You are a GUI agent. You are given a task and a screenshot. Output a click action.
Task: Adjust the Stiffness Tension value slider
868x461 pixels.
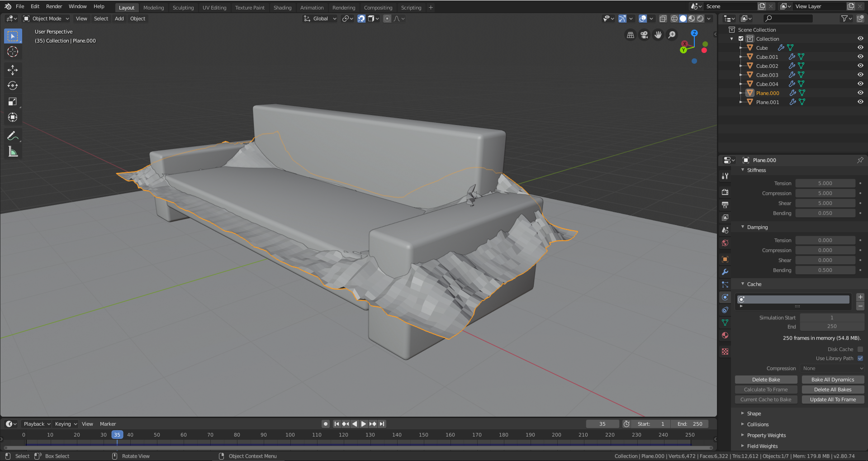[x=825, y=183]
